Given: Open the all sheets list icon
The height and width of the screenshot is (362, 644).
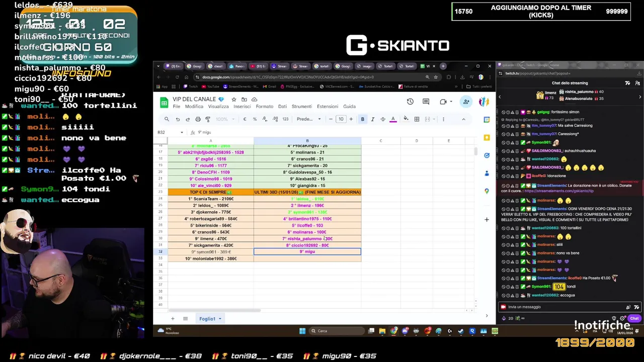Looking at the screenshot, I should pyautogui.click(x=185, y=319).
